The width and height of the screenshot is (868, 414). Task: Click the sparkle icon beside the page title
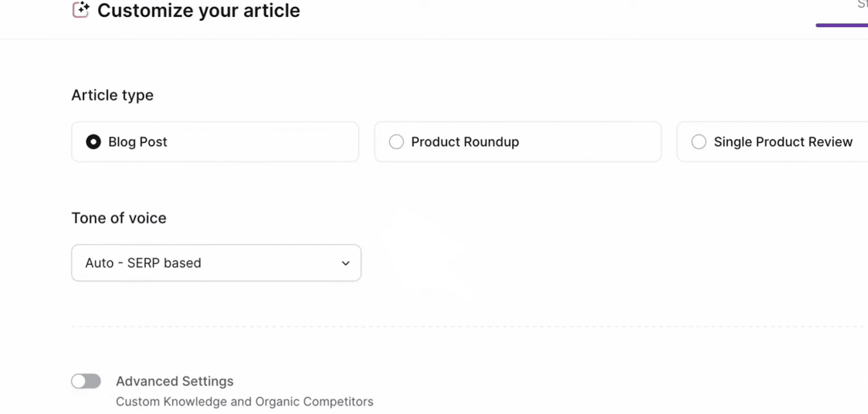(81, 10)
